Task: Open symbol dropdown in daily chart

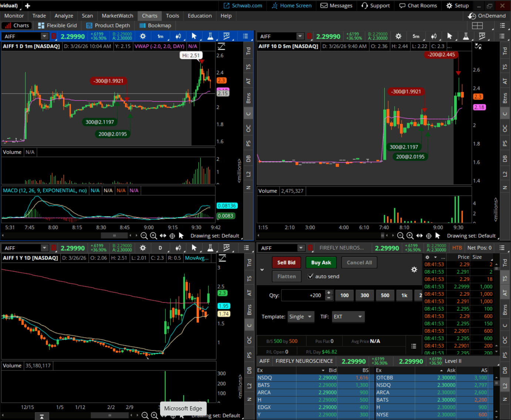Action: 44,248
